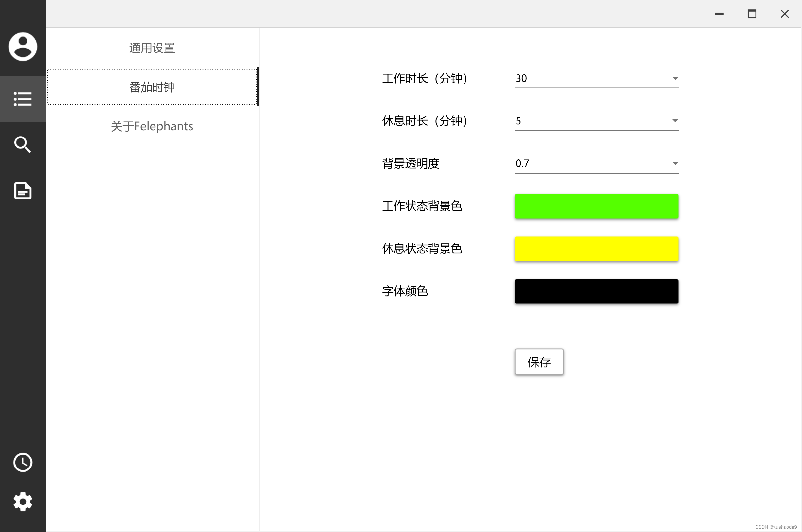Open the 关于Felephants section
This screenshot has width=802, height=532.
[x=152, y=126]
